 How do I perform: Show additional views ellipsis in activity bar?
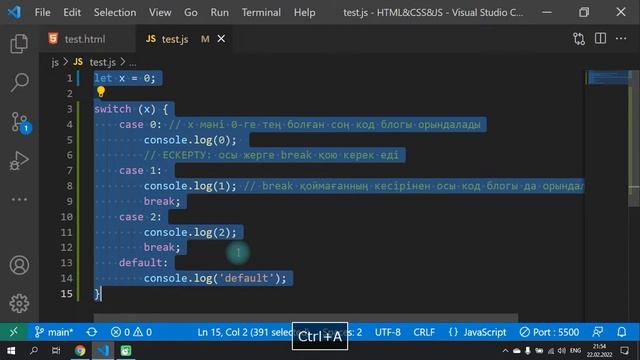19,200
